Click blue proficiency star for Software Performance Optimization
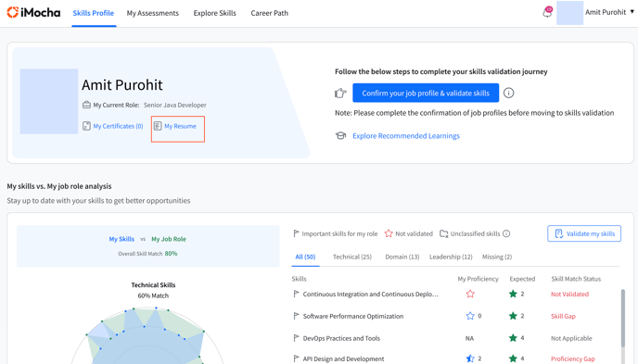The height and width of the screenshot is (364, 638). [470, 316]
